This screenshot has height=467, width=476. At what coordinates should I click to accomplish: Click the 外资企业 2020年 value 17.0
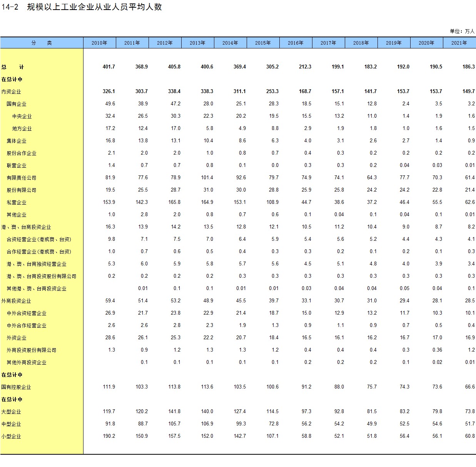[437, 337]
